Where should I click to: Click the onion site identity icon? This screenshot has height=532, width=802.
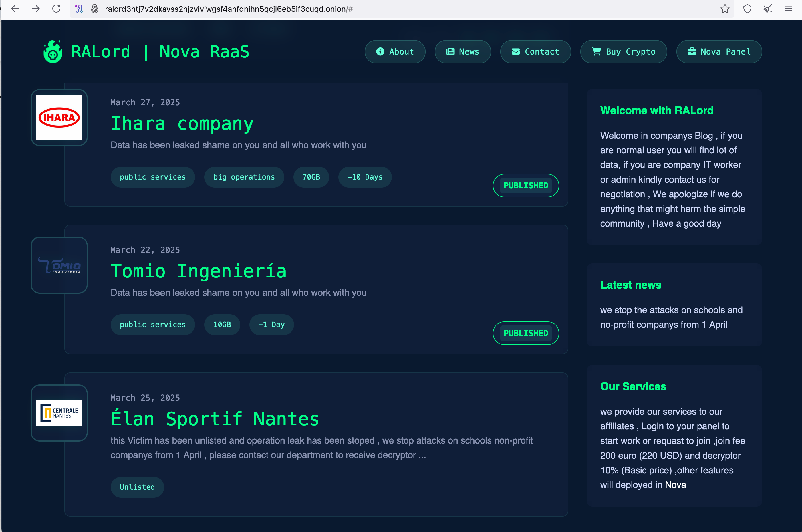[95, 9]
